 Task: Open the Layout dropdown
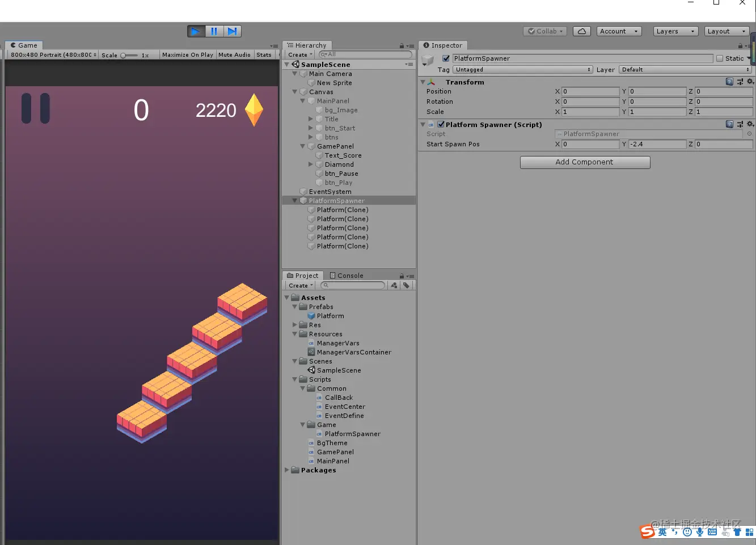coord(727,31)
